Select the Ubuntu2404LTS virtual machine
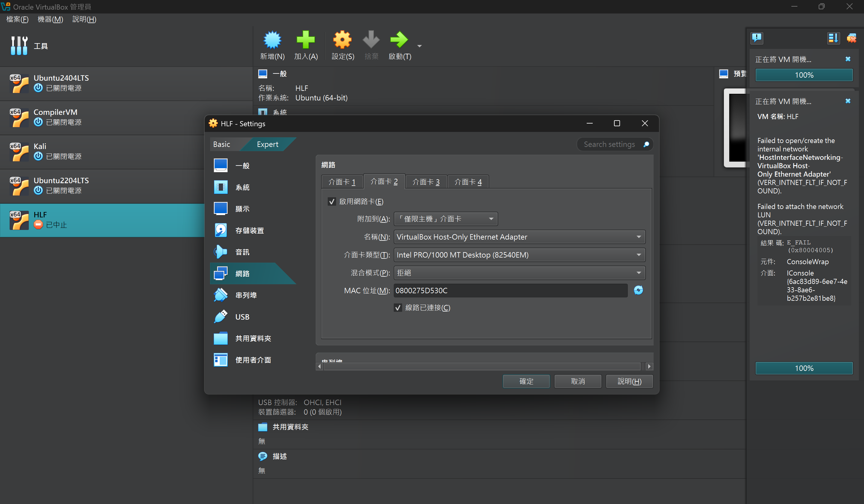 pos(126,83)
